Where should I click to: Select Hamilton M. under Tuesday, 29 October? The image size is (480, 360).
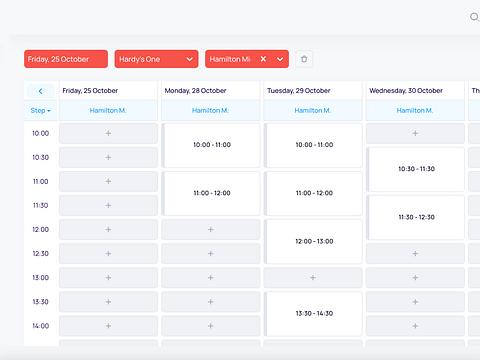tap(313, 110)
